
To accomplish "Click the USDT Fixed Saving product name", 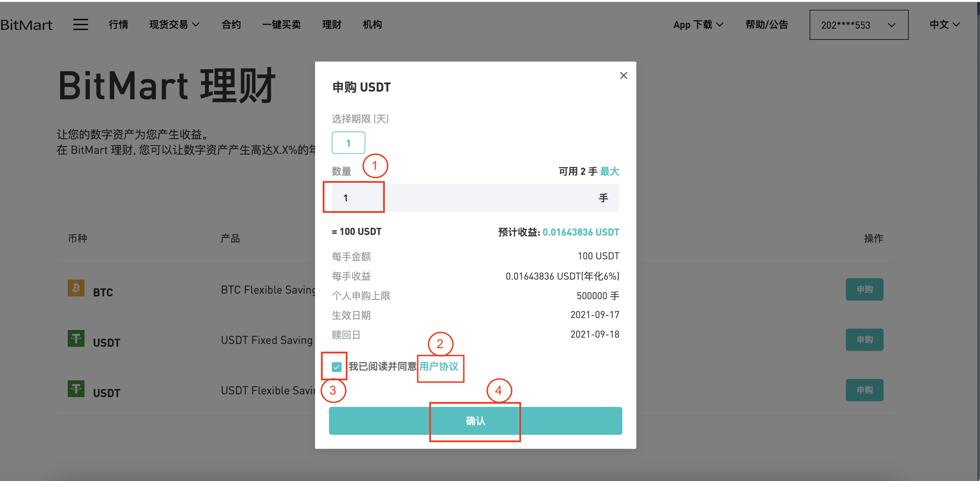I will point(267,340).
